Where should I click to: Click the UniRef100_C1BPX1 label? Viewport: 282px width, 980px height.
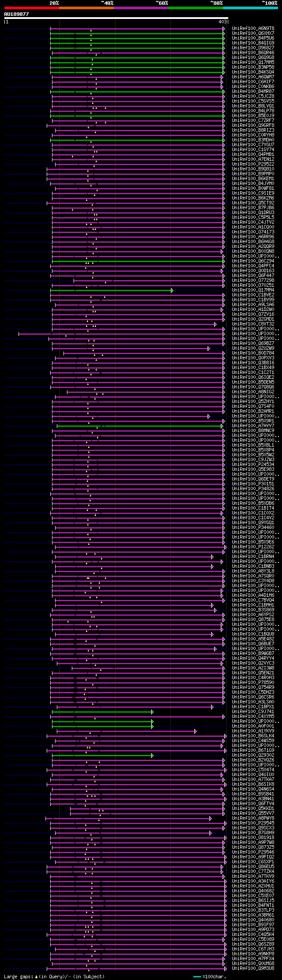tap(253, 706)
